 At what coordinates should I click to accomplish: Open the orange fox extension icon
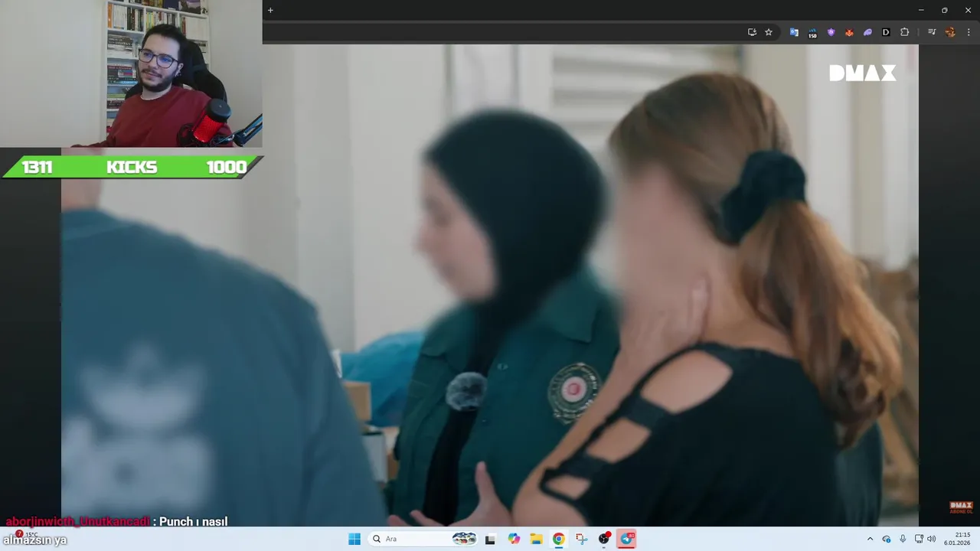(x=849, y=32)
